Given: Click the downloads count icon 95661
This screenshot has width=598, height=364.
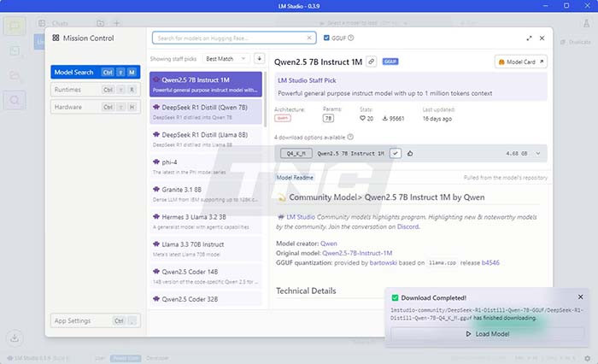Looking at the screenshot, I should pos(385,118).
